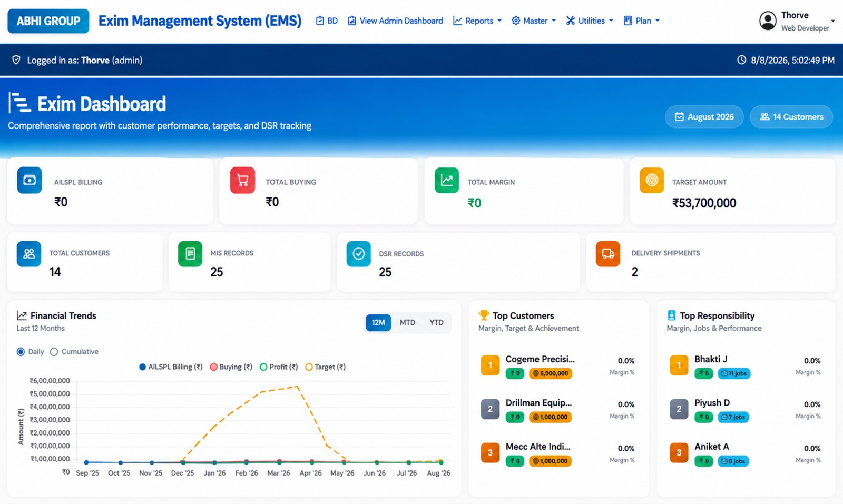
Task: Click the clock icon beside the date
Action: coord(741,60)
